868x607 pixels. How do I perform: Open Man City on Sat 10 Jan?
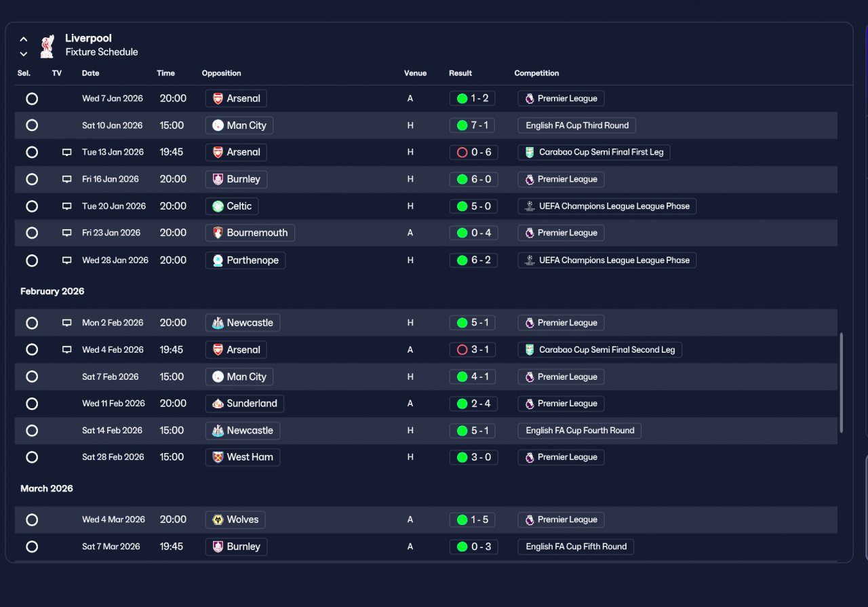coord(239,125)
